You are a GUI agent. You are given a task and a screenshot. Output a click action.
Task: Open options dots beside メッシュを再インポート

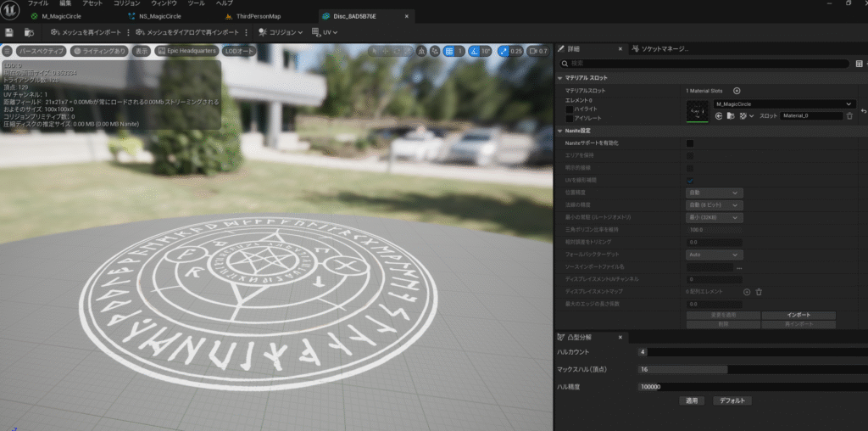pos(129,33)
